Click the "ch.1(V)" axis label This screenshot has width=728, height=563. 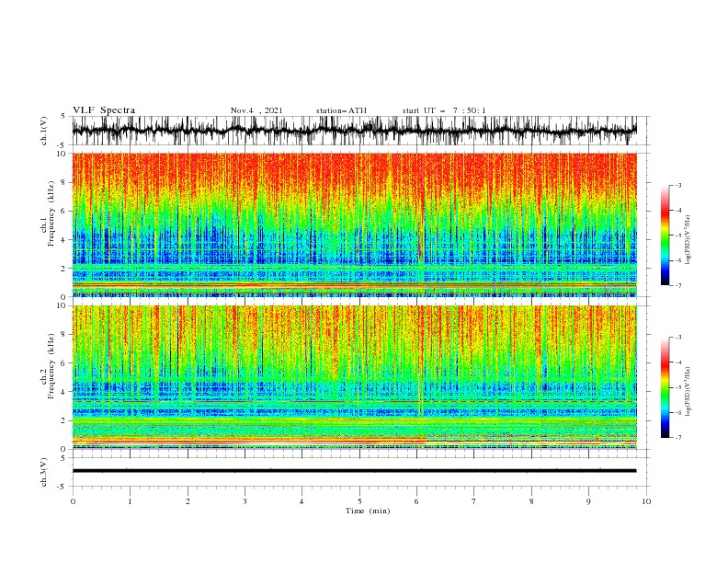44,131
